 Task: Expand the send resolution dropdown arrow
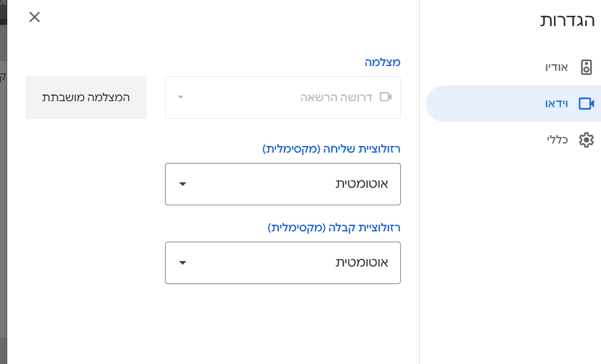pyautogui.click(x=183, y=184)
